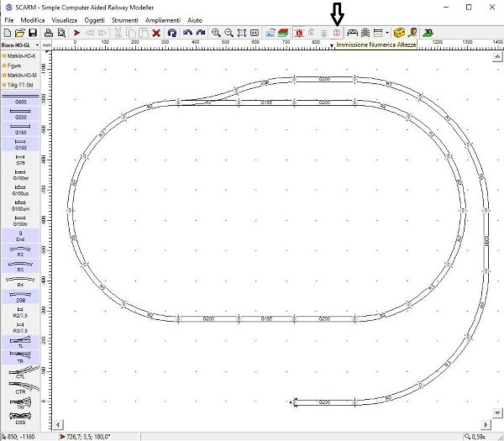504x441 pixels.
Task: Switch to the 3D view button
Action: tap(428, 32)
